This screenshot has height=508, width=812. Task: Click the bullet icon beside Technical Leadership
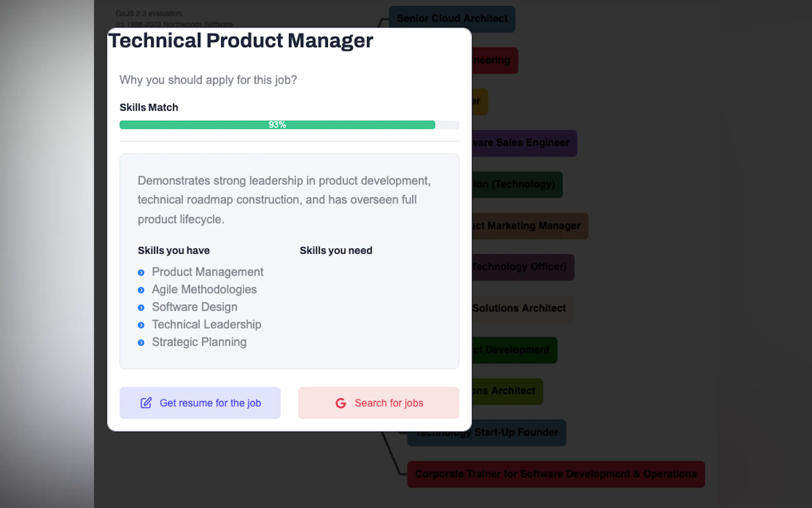[x=141, y=325]
